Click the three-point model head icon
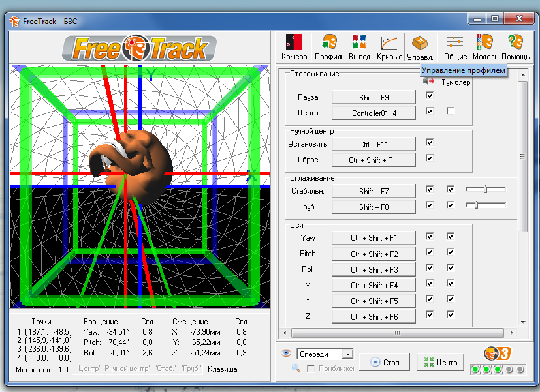Viewport: 540px width, 392px height. click(x=498, y=354)
